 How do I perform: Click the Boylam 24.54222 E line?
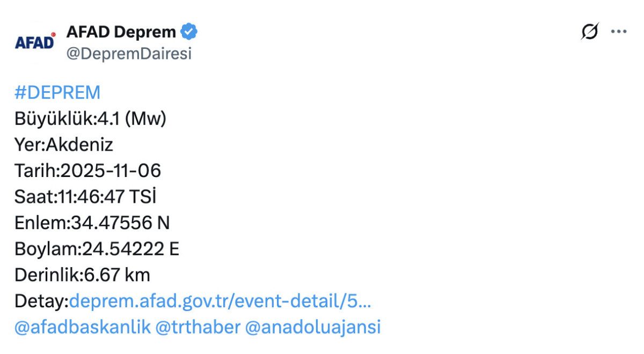coord(97,249)
